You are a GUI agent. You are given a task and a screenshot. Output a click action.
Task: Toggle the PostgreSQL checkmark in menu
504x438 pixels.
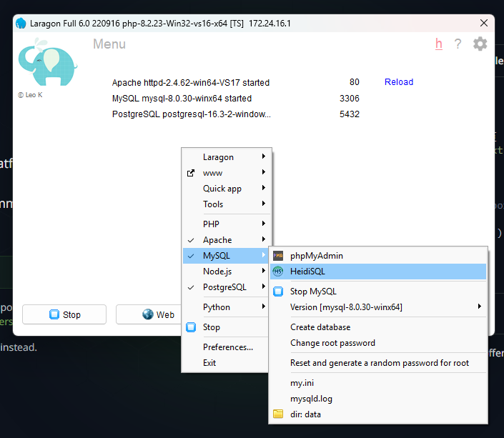(x=191, y=288)
